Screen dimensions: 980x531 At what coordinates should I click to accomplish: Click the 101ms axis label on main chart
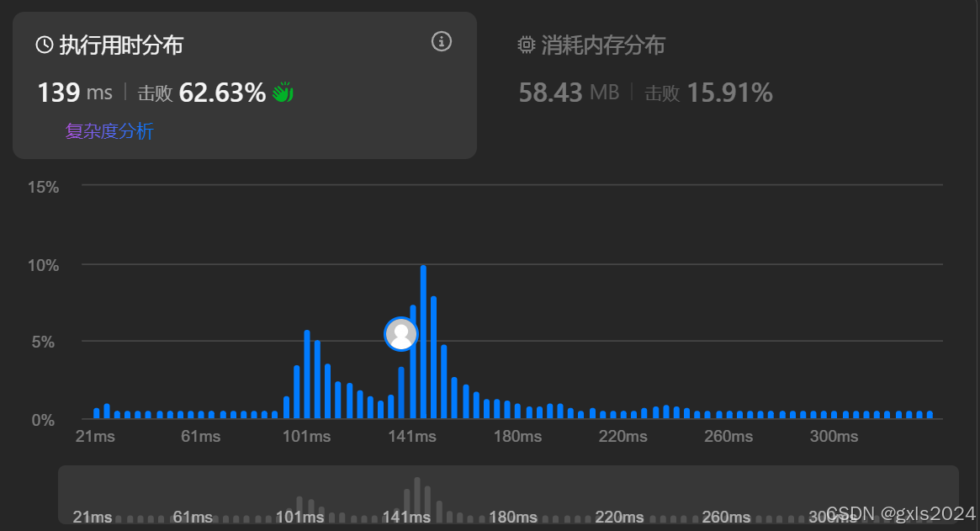[306, 437]
